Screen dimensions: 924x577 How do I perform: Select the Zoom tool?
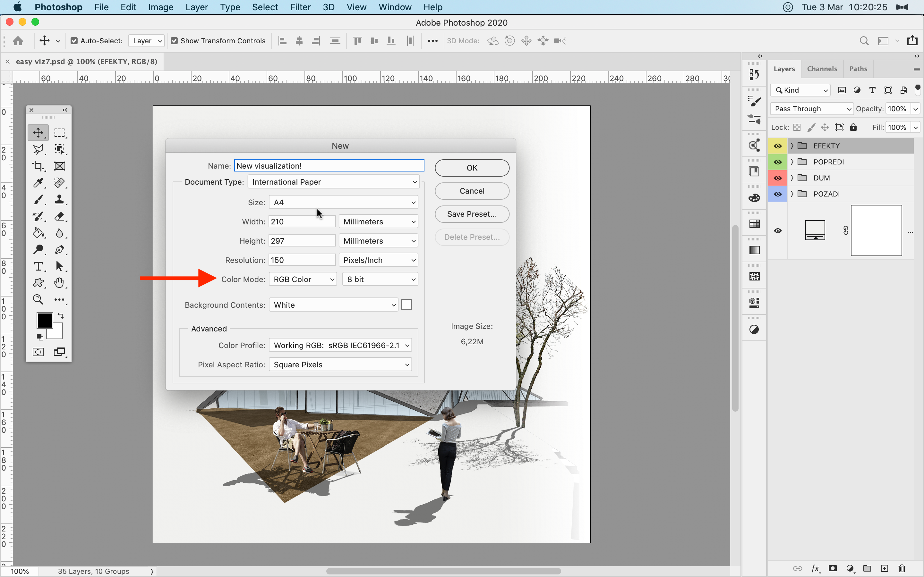click(38, 299)
